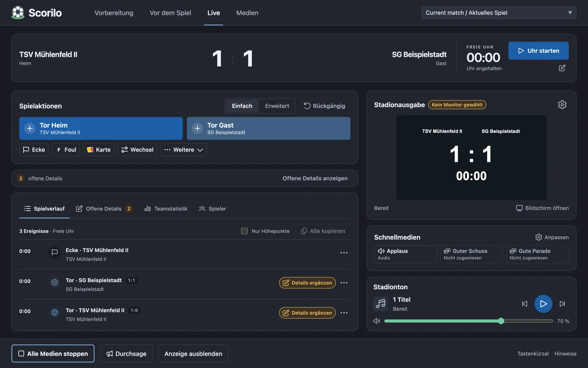This screenshot has width=588, height=368.
Task: Switch Spielaktionen mode to Einfach
Action: tap(242, 106)
